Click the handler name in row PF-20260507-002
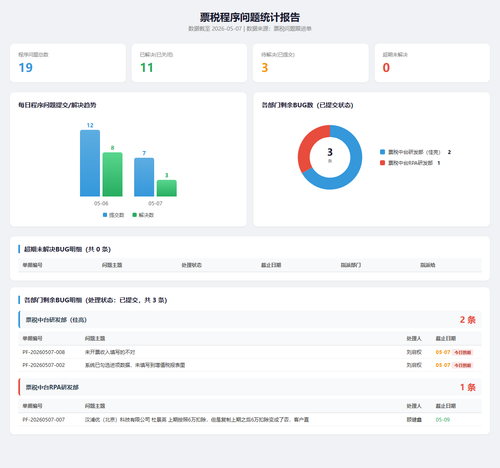 click(x=414, y=365)
